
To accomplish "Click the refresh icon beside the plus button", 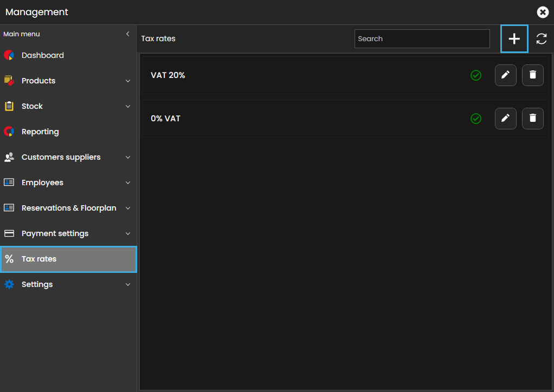I will (x=541, y=39).
